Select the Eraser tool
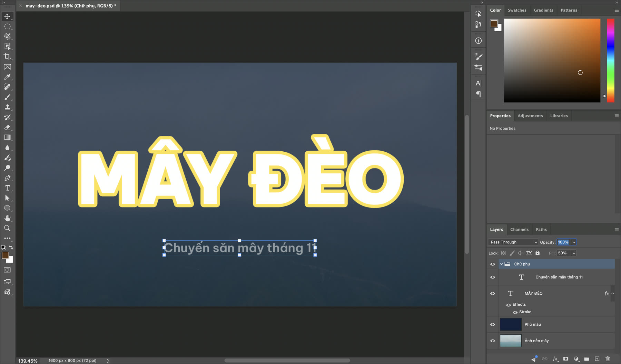 click(x=7, y=128)
